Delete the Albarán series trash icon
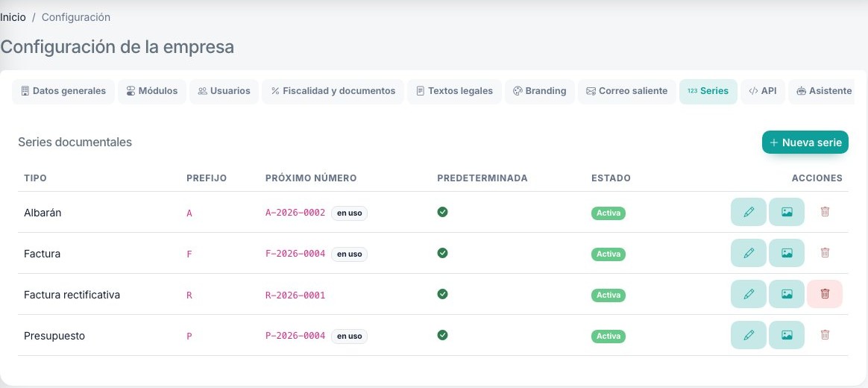The height and width of the screenshot is (388, 868). pos(825,212)
